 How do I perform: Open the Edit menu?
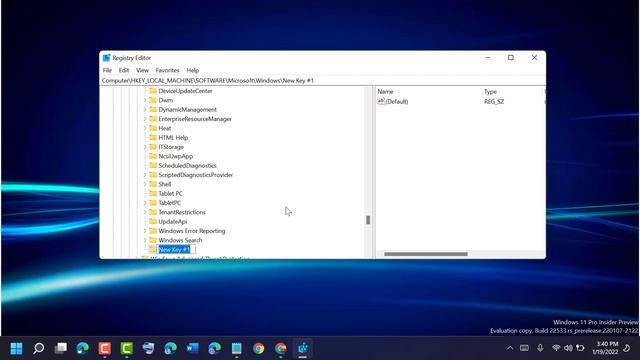point(124,70)
